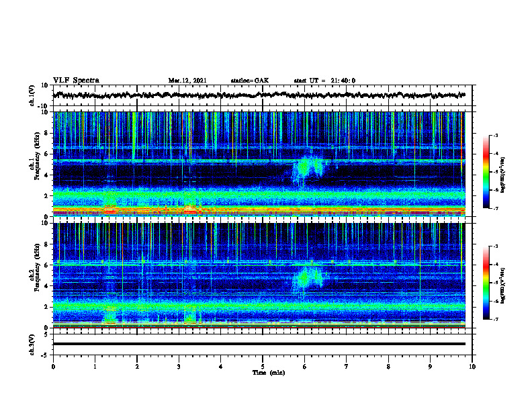Click the flat ch.3 voltage trace

tap(259, 344)
